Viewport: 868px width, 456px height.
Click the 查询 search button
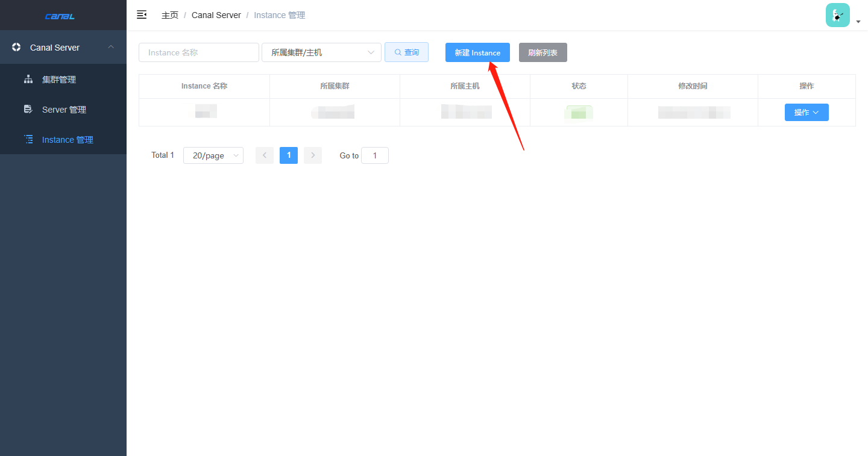coord(406,52)
